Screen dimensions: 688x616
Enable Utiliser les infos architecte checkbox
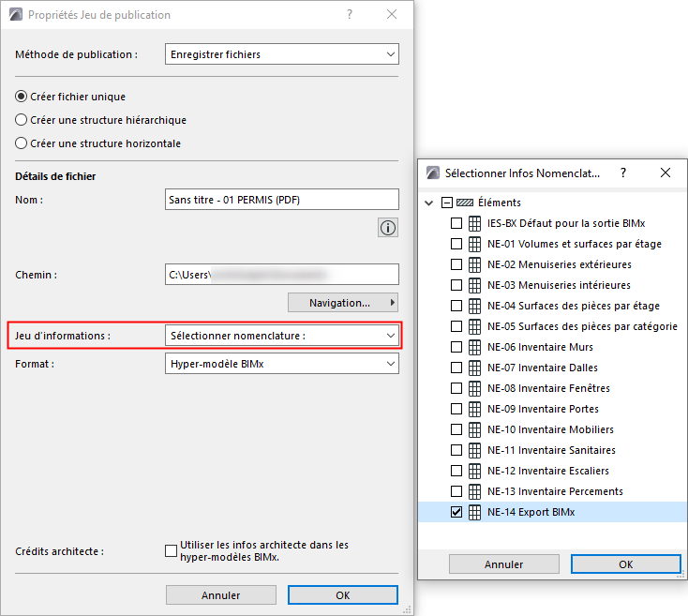[171, 551]
